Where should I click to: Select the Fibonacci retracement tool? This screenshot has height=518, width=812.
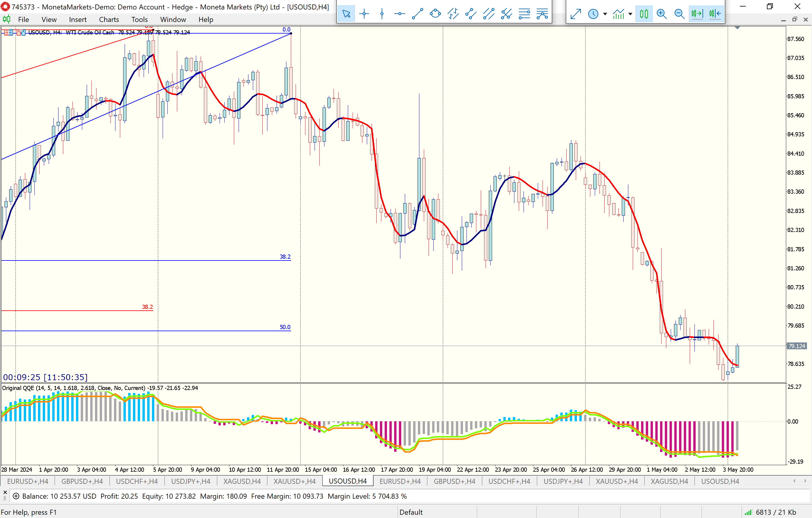tap(524, 14)
